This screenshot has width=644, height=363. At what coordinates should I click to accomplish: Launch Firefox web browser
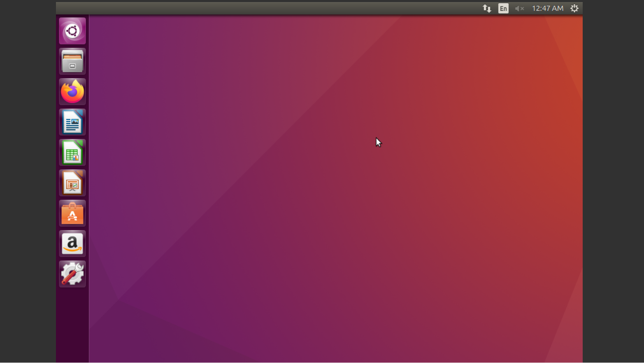(72, 91)
